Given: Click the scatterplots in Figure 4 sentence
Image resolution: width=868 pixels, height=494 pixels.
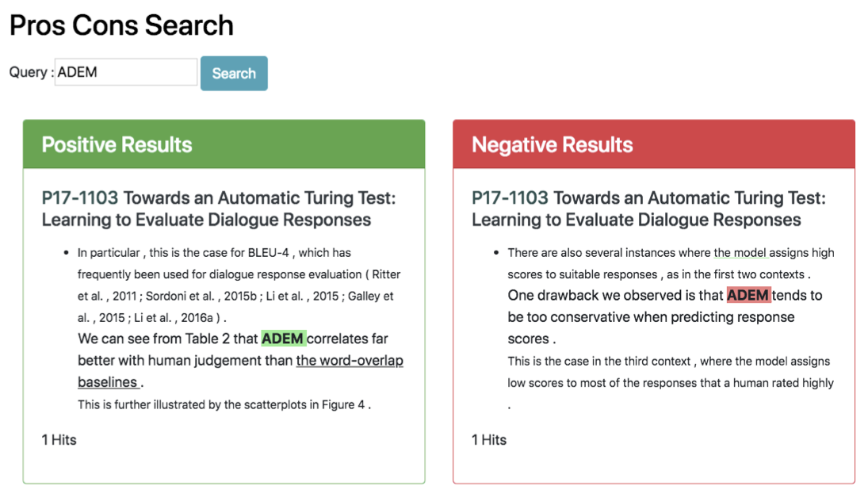Looking at the screenshot, I should 224,404.
